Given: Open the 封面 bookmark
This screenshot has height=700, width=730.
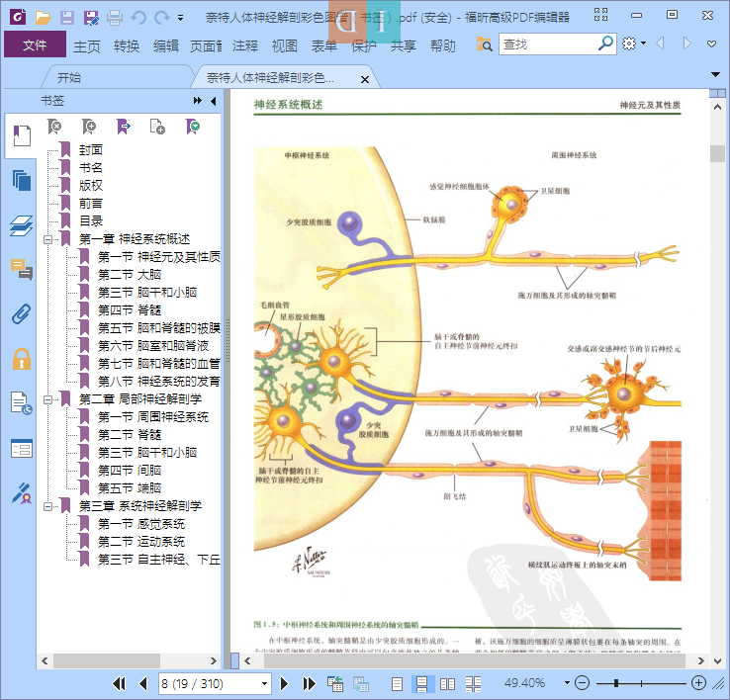Looking at the screenshot, I should pyautogui.click(x=91, y=150).
